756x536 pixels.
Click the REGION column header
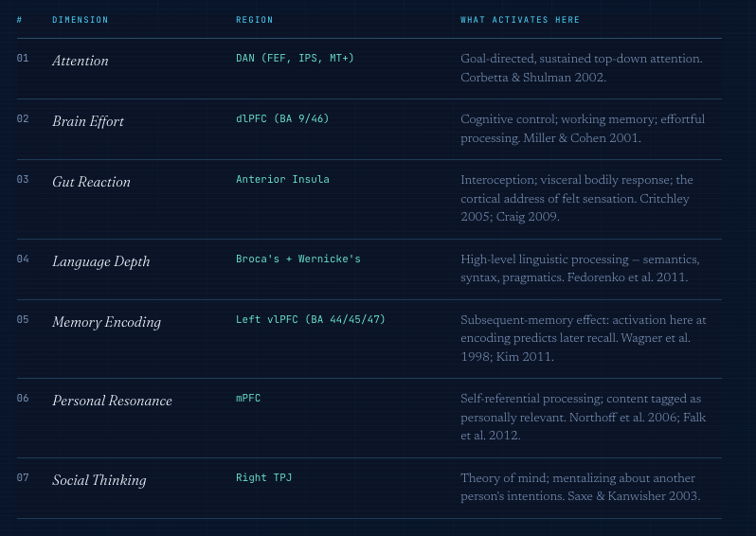pyautogui.click(x=254, y=20)
